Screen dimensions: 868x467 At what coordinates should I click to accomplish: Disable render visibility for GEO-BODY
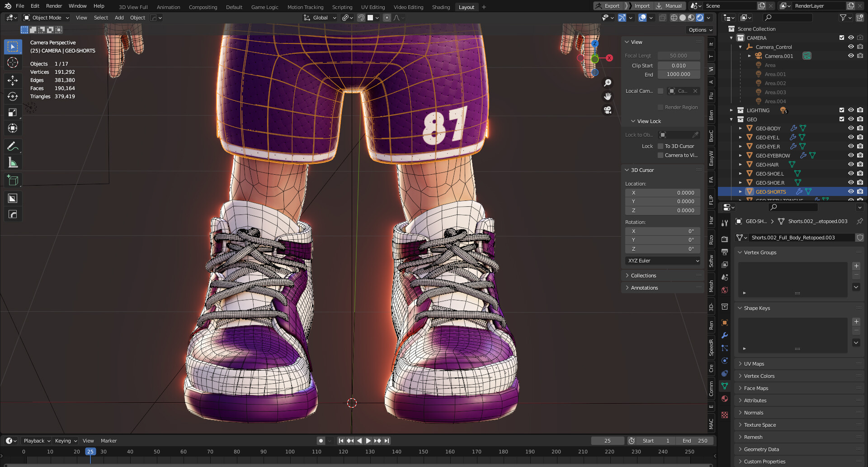click(x=860, y=128)
